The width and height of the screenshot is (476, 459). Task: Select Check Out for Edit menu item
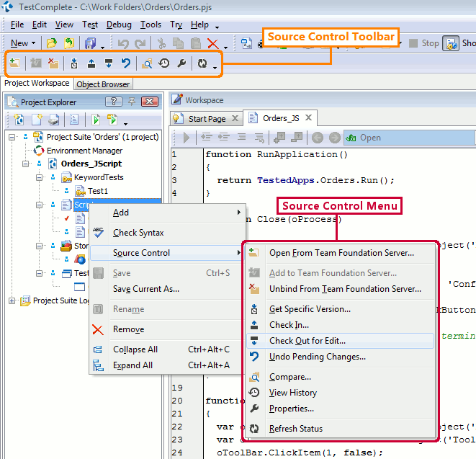click(x=307, y=341)
